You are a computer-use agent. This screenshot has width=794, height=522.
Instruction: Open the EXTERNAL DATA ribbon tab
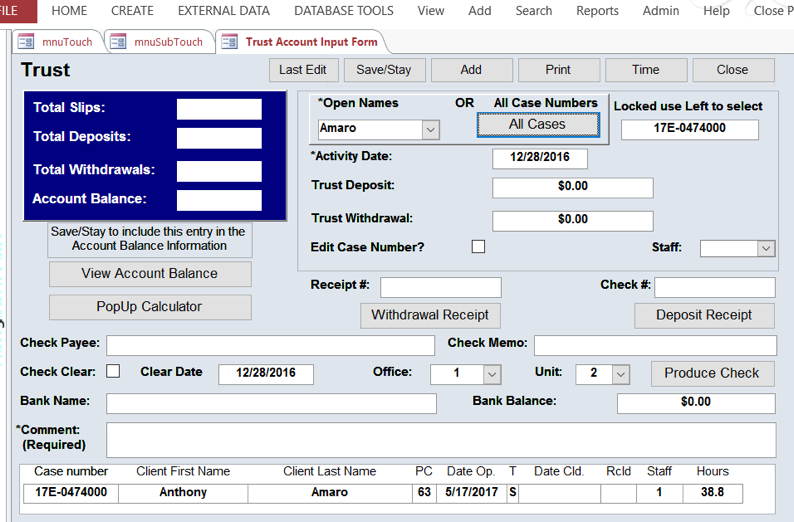223,11
